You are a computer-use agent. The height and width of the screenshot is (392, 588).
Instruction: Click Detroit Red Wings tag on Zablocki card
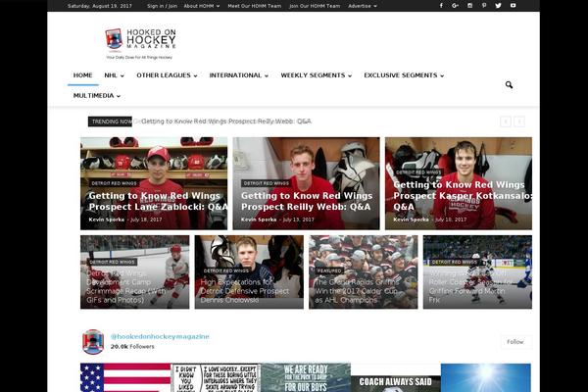[x=115, y=183]
